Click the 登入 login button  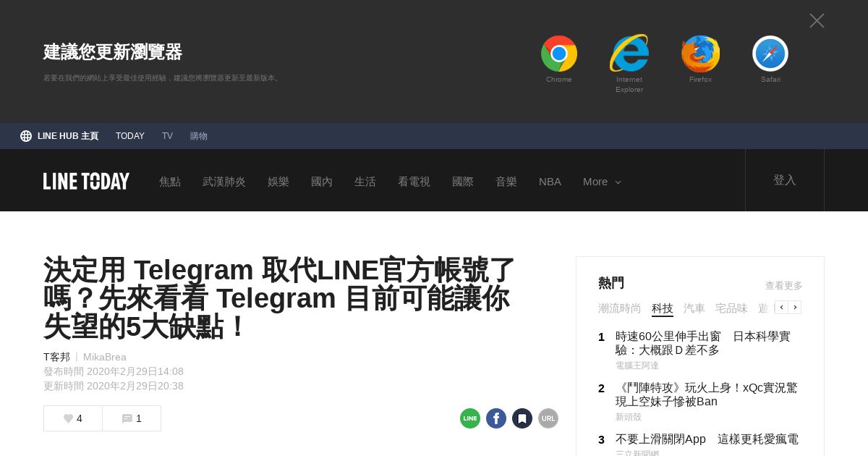[785, 180]
